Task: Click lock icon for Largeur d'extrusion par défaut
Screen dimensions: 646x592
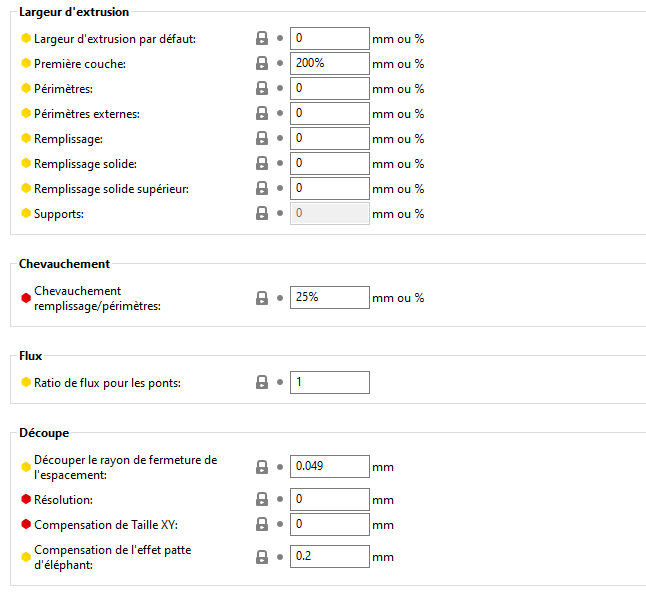Action: click(262, 38)
